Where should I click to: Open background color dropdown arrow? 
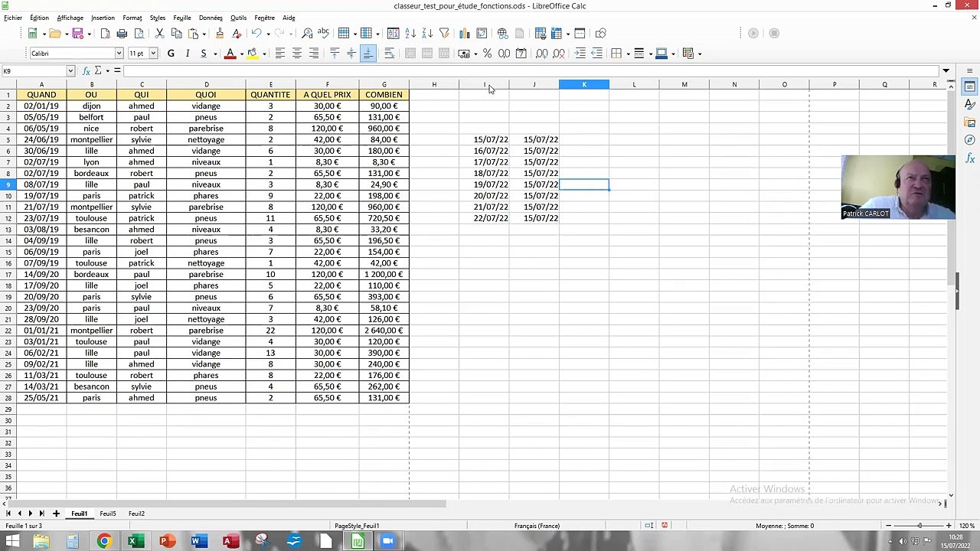tap(263, 54)
